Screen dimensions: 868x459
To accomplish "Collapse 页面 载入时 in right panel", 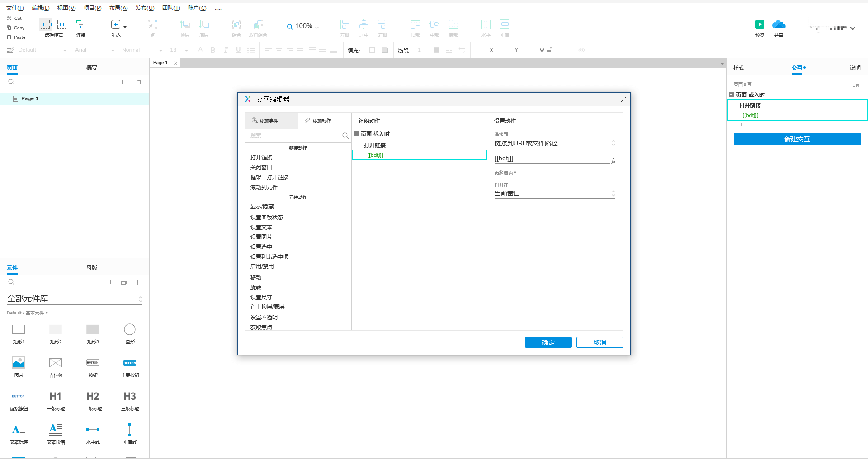I will tap(731, 95).
